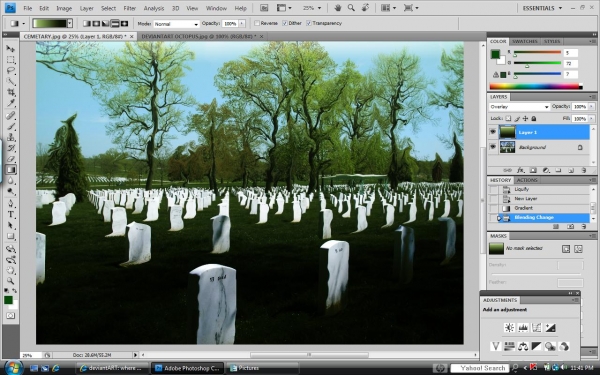Select the Zoom tool in toolbox
This screenshot has height=375, width=600.
(x=11, y=281)
